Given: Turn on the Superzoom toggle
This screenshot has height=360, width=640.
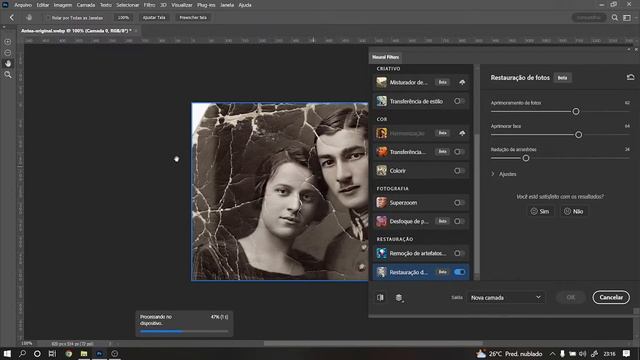Looking at the screenshot, I should point(459,202).
